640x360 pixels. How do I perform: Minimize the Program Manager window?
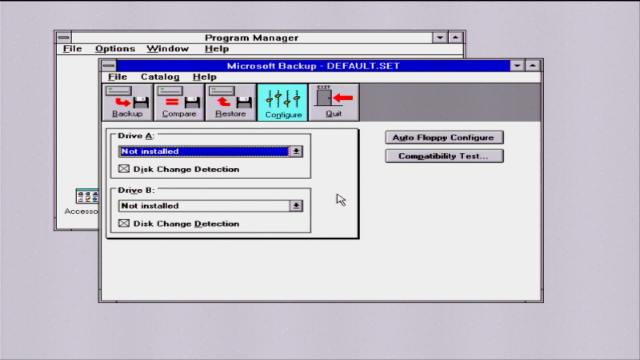440,38
